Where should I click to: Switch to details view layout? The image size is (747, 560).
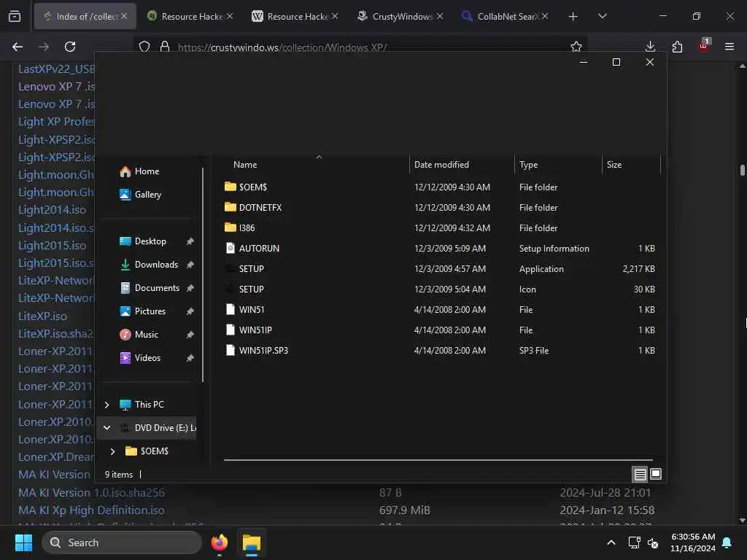640,474
